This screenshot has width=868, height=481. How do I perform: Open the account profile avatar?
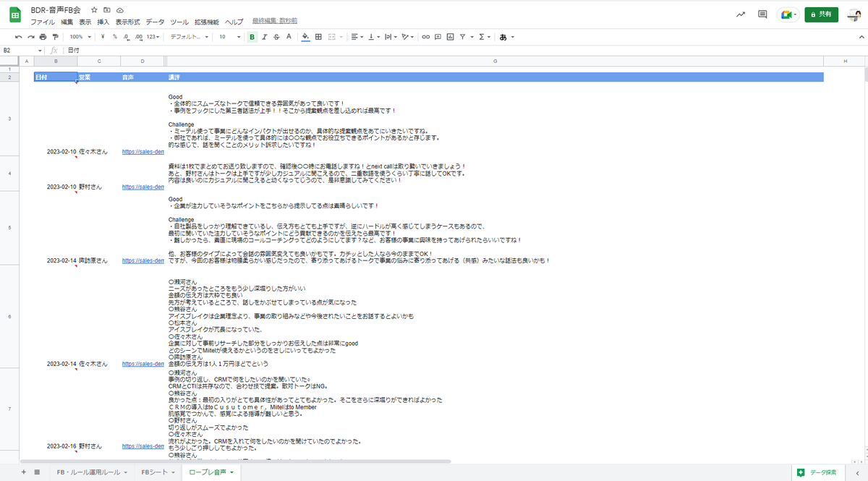tap(854, 14)
